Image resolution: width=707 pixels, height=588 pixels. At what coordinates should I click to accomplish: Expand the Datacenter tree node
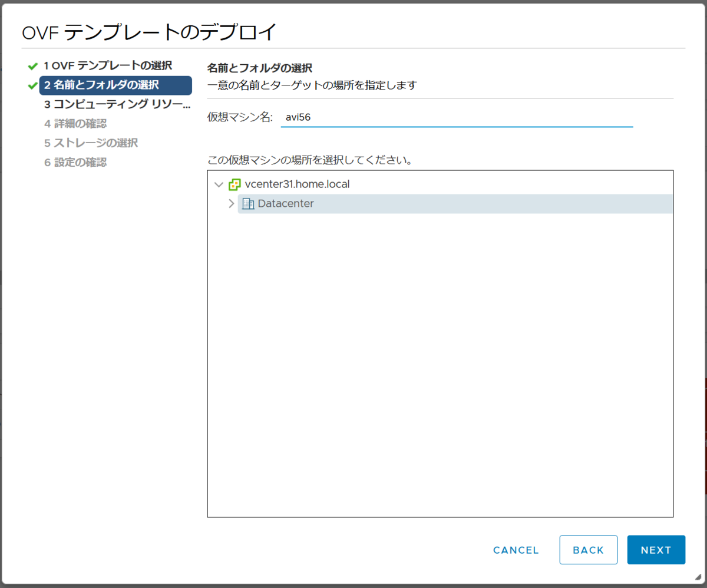231,204
